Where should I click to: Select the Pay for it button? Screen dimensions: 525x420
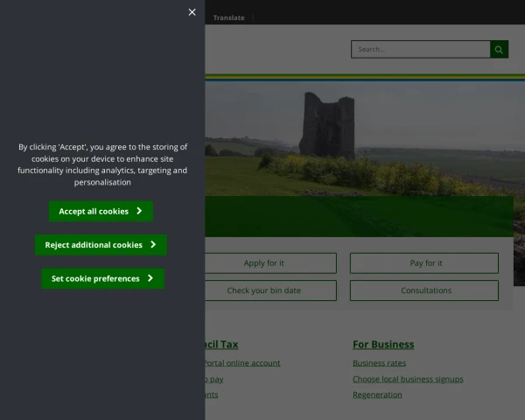[424, 263]
